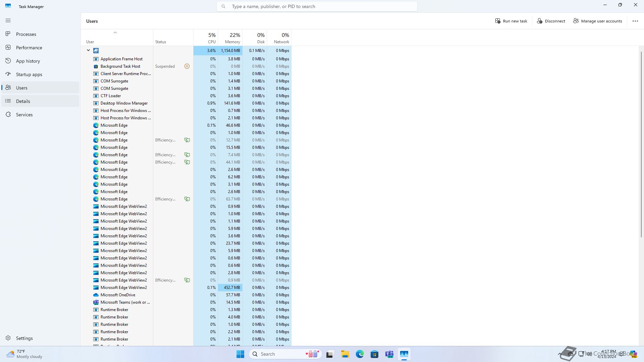The image size is (644, 362).
Task: Sort by CPU usage column
Action: 206,38
